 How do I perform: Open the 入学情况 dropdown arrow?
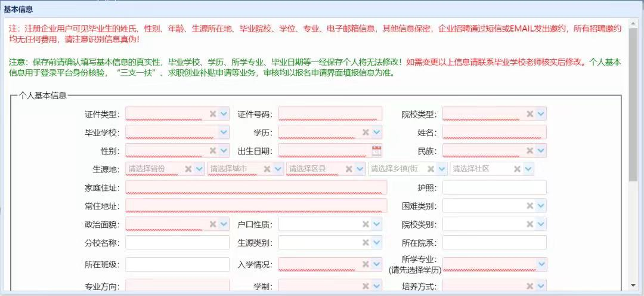377,264
